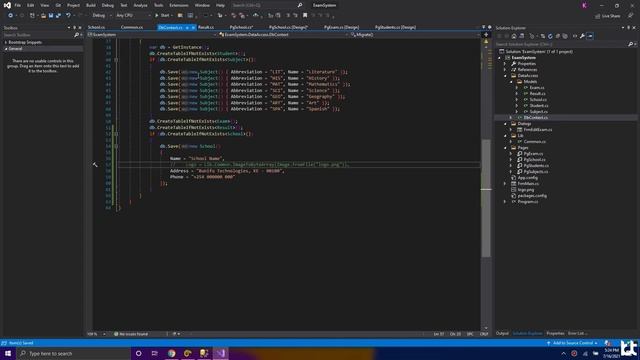The height and width of the screenshot is (360, 640).
Task: Click the No issues found indicator
Action: [131, 334]
